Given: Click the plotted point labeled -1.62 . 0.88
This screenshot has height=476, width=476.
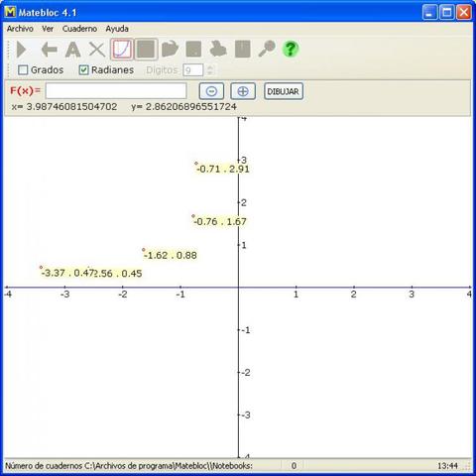Looking at the screenshot, I should [144, 250].
